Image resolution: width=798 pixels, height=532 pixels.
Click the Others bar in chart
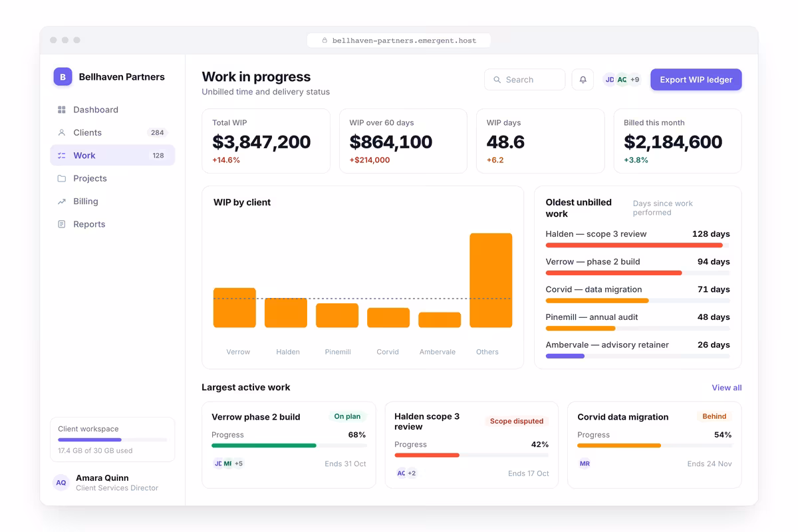pyautogui.click(x=491, y=280)
